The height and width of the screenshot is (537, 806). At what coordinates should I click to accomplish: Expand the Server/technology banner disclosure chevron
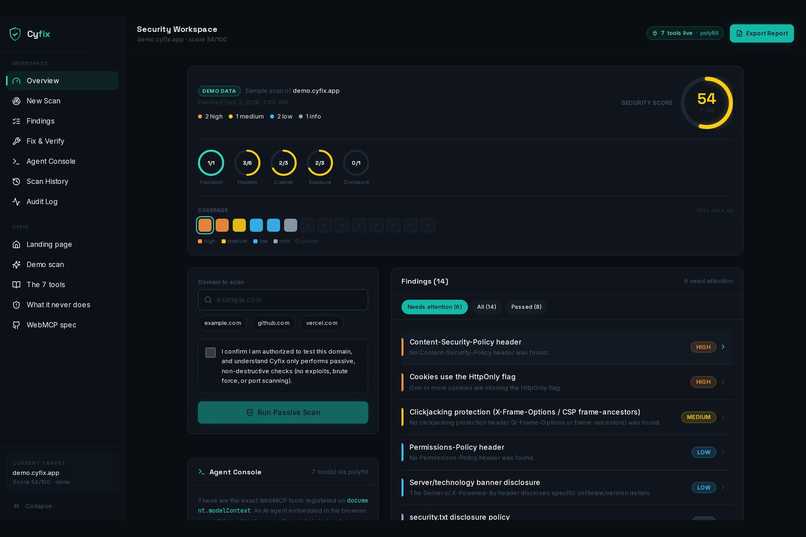click(x=723, y=487)
